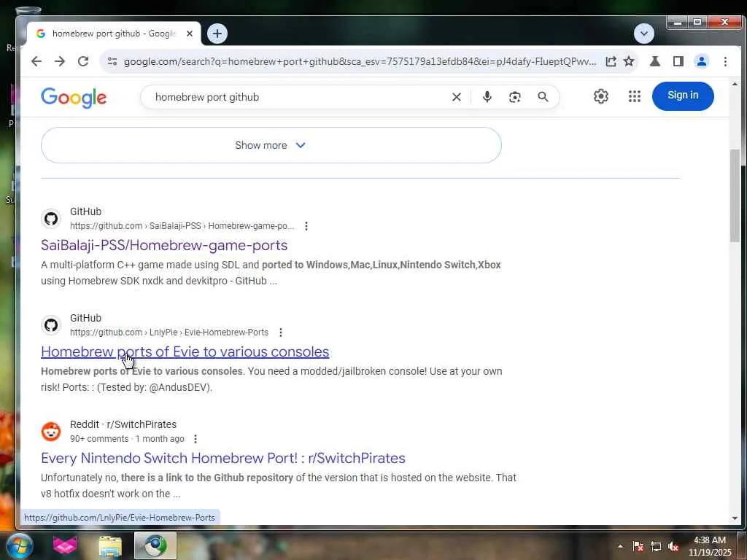Open the Windows Start menu
This screenshot has width=747, height=560.
pyautogui.click(x=19, y=545)
